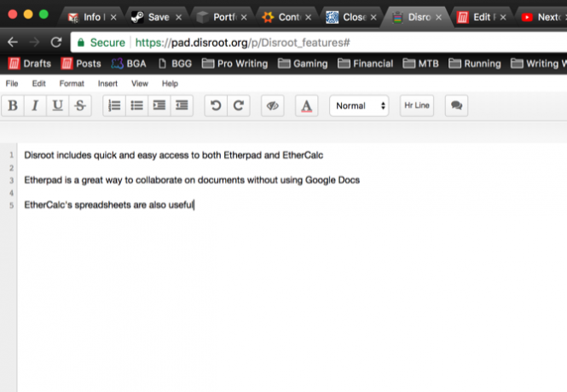Screen dimensions: 567x392
Task: Outdent the current line
Action: [x=182, y=106]
